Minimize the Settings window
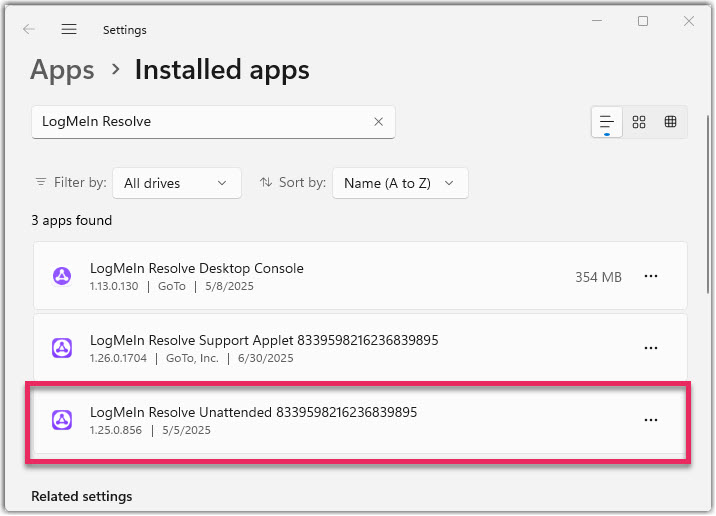716x516 pixels. click(597, 21)
